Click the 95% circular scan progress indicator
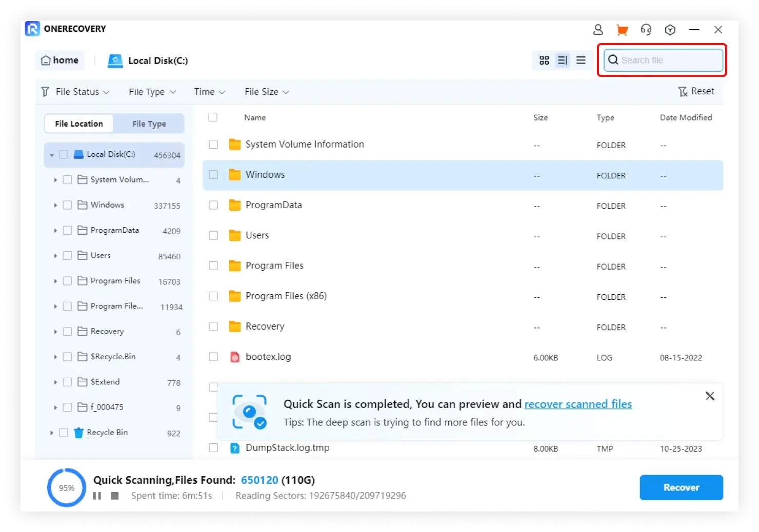Viewport: 759px width, 532px height. pyautogui.click(x=67, y=487)
